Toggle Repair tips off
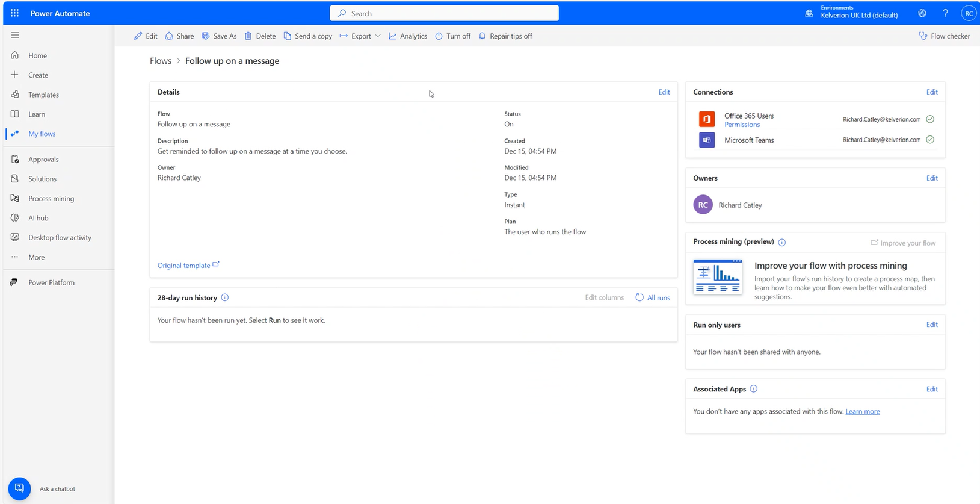This screenshot has width=980, height=504. 505,36
